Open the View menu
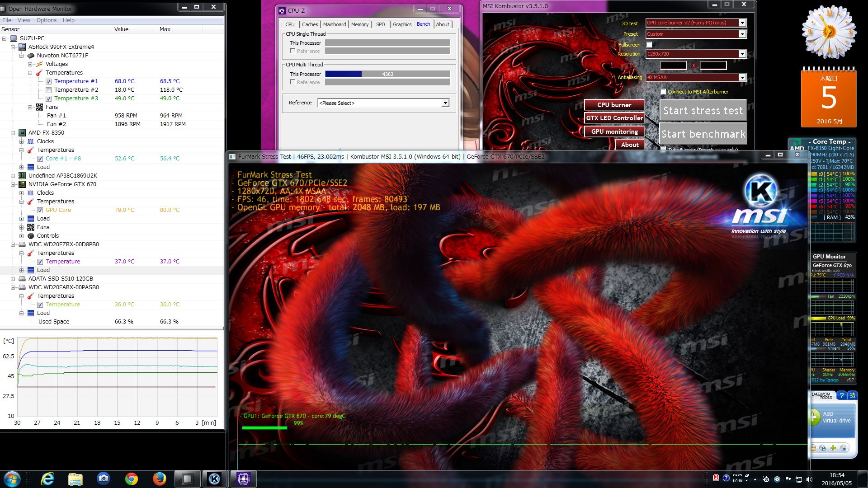 (x=24, y=20)
